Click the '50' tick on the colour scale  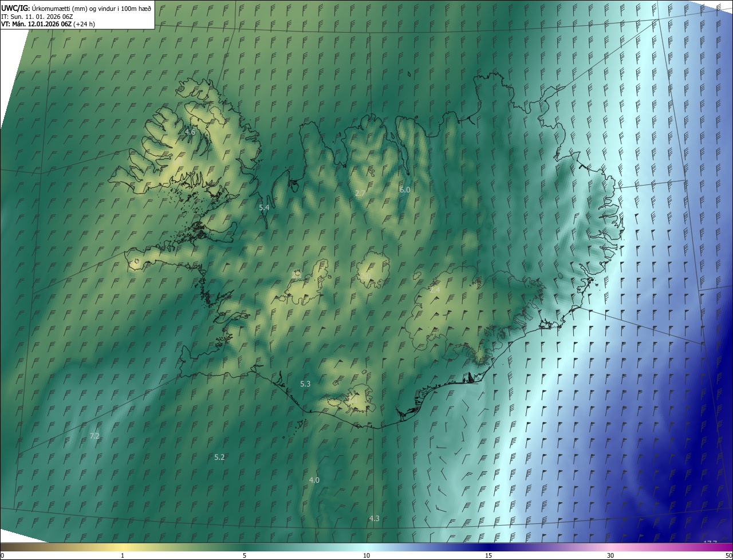728,556
